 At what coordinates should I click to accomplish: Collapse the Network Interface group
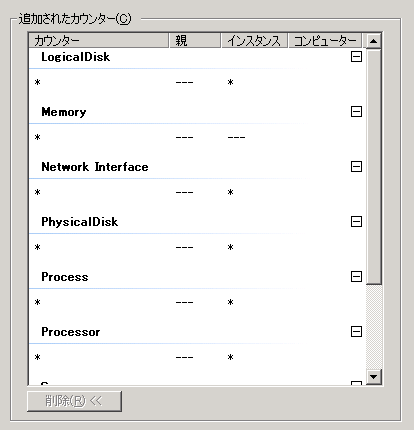click(356, 167)
